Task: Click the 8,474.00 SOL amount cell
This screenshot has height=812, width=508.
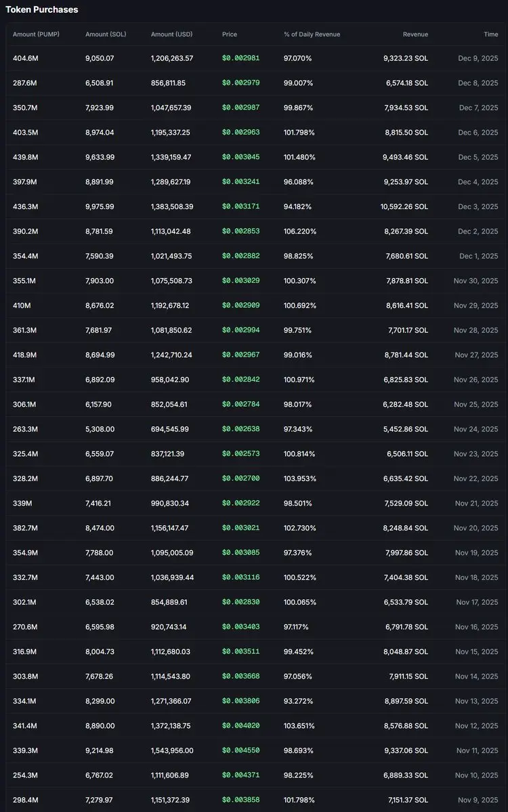Action: pos(100,528)
